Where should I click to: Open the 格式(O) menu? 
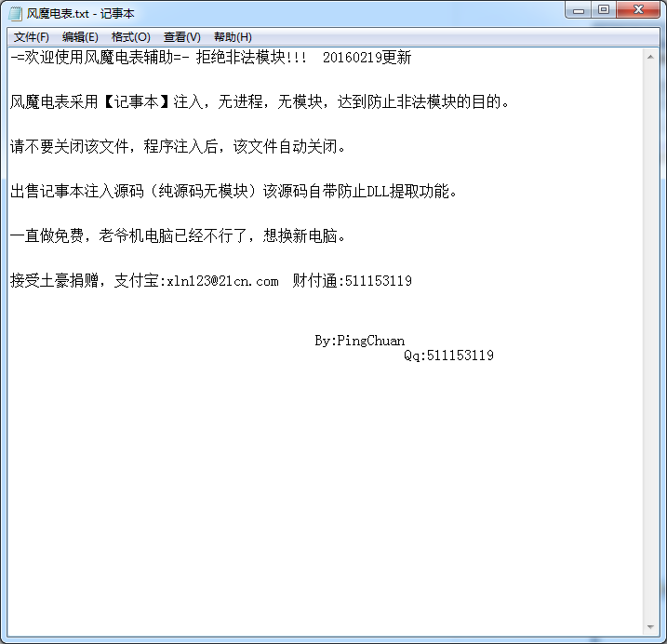pos(130,37)
